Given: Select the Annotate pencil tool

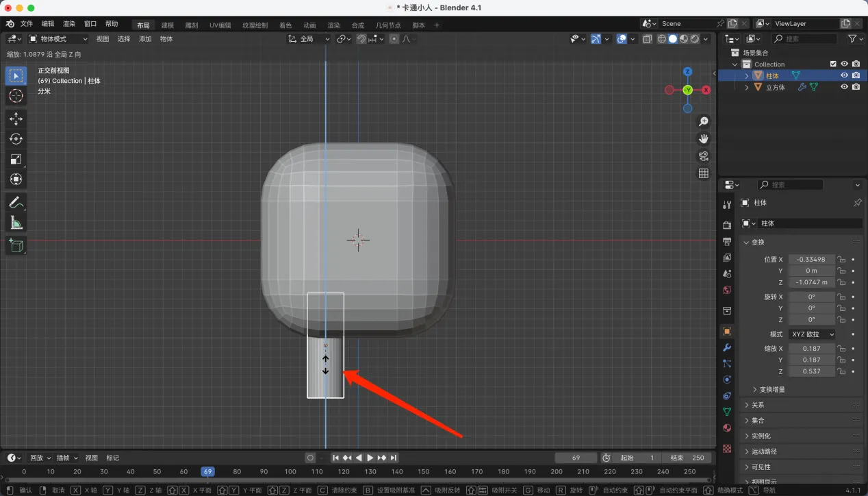Looking at the screenshot, I should (16, 202).
